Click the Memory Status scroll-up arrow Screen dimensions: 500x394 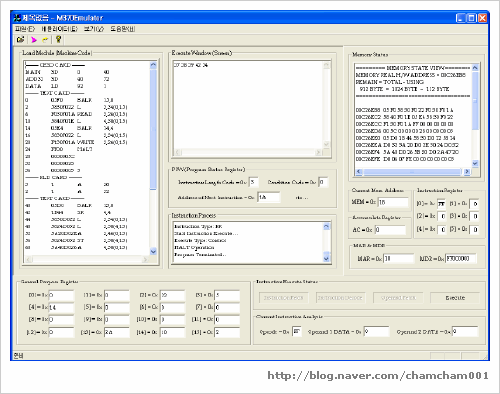[x=475, y=68]
